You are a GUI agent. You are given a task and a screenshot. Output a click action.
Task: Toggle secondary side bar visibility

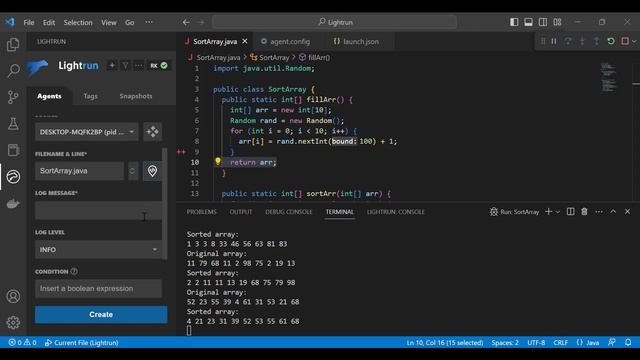tap(543, 22)
